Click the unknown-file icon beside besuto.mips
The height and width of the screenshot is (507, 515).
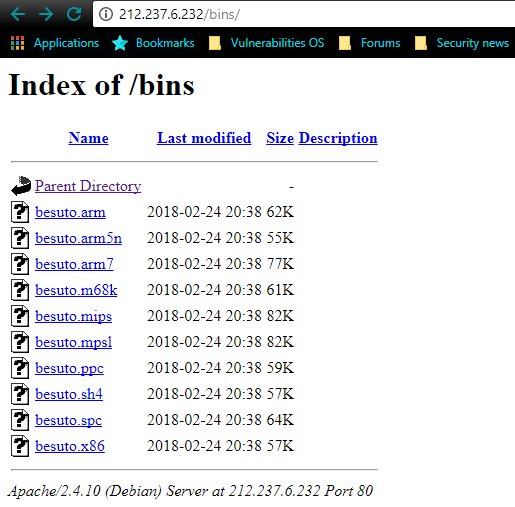pos(20,316)
